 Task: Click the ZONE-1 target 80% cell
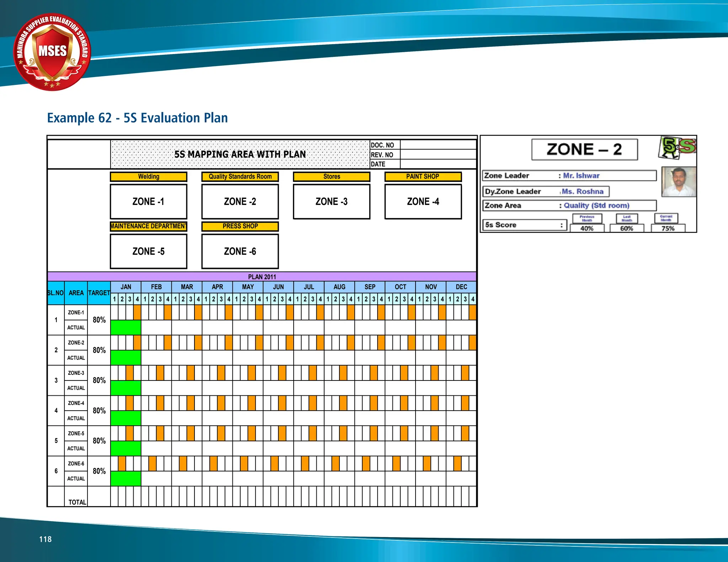[99, 320]
